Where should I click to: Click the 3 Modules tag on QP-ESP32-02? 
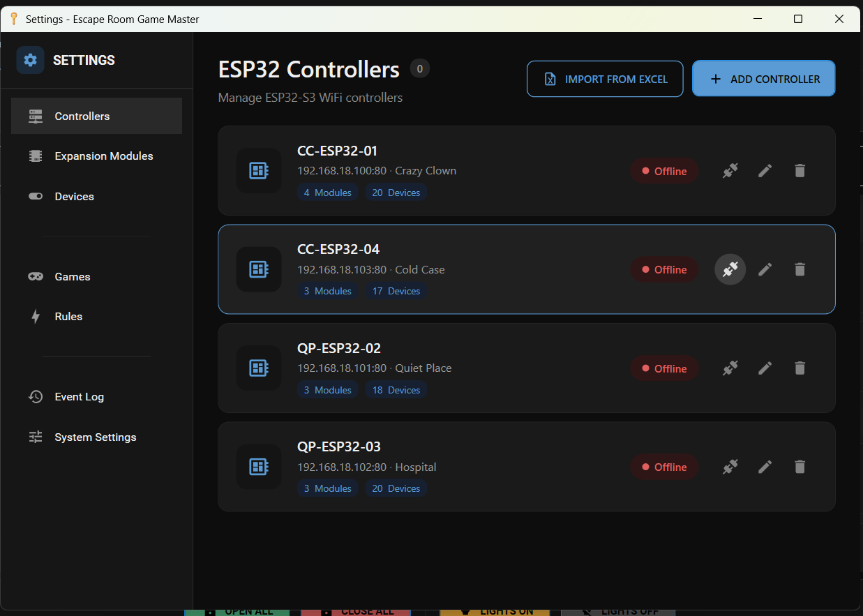click(328, 390)
